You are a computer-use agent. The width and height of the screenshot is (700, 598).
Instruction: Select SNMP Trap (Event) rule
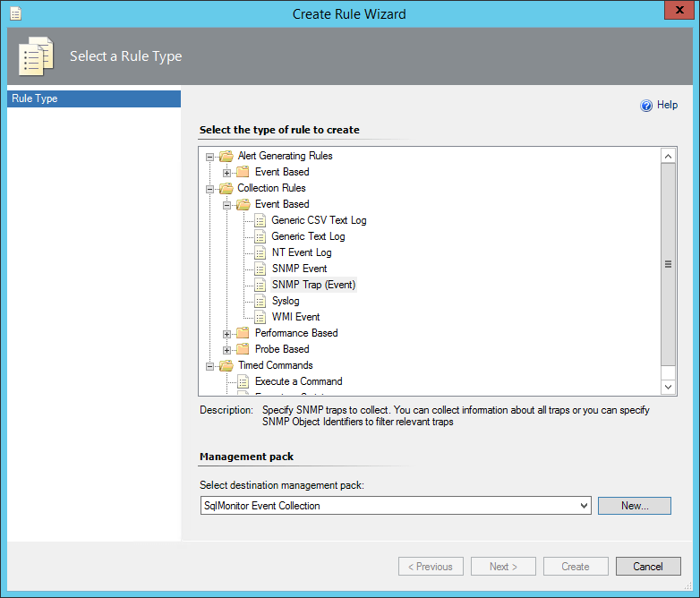coord(314,285)
